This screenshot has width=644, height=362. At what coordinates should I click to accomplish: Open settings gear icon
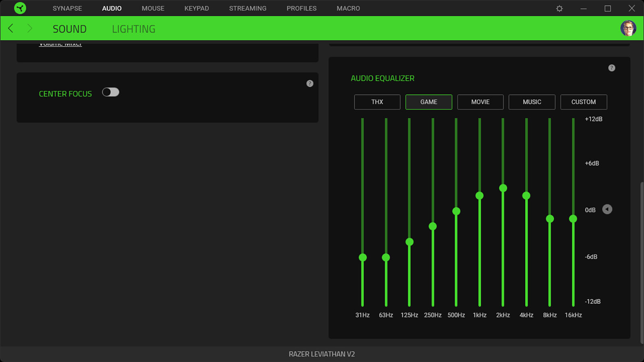tap(559, 8)
